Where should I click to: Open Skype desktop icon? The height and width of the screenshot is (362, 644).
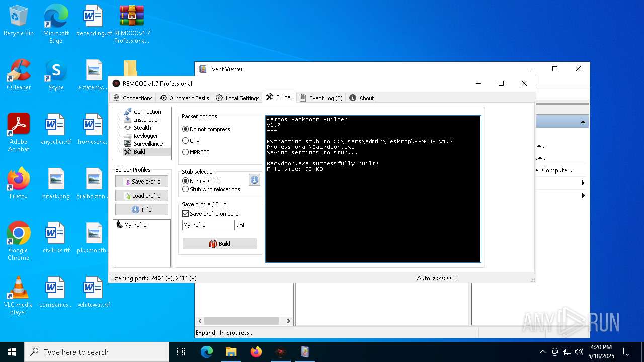(x=56, y=75)
